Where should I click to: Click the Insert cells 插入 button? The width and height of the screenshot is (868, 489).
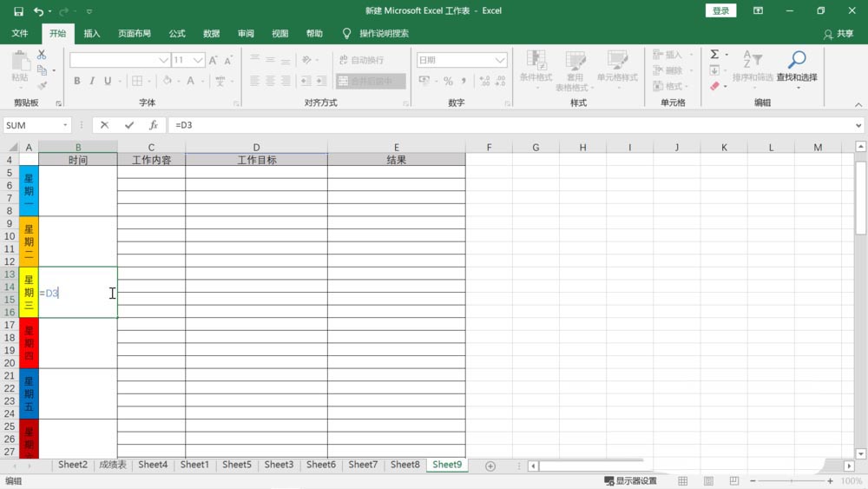click(x=667, y=54)
